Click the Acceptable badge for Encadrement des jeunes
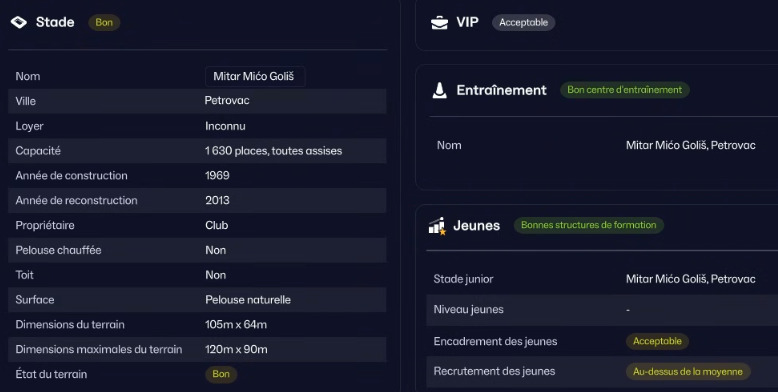Screen dimensions: 778x392 (x=657, y=341)
